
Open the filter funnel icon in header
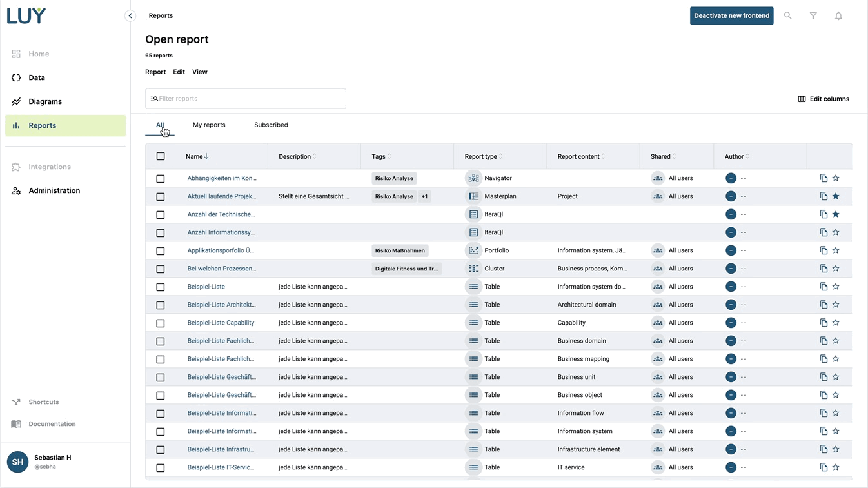(x=813, y=15)
